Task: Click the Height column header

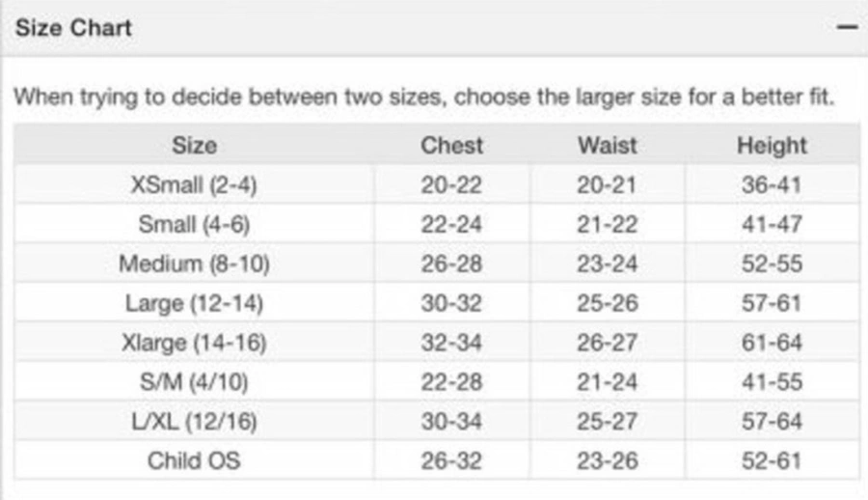Action: click(772, 146)
